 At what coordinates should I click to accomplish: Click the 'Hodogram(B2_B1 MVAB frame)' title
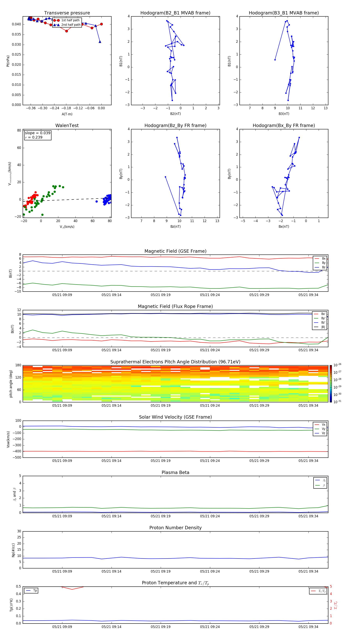point(175,13)
